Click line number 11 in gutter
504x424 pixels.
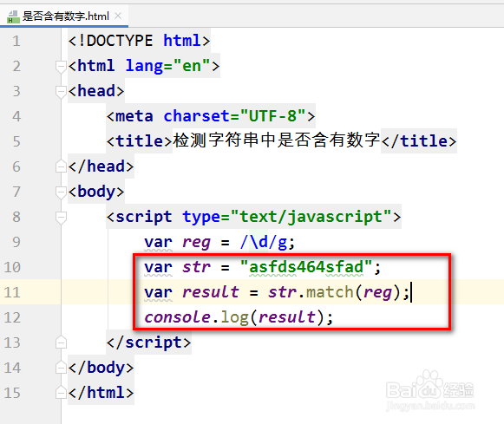12,292
